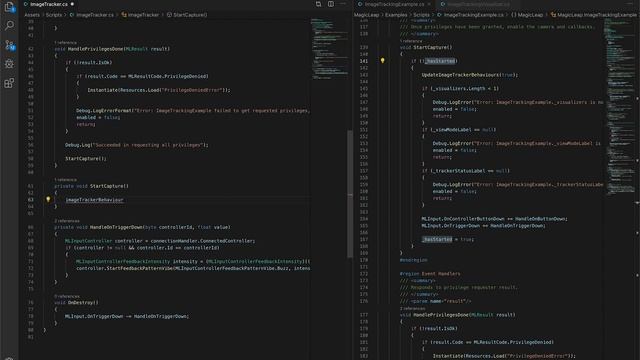The image size is (640, 360).
Task: Click '1 reference' above private void StartCapture()
Action: pyautogui.click(x=65, y=180)
